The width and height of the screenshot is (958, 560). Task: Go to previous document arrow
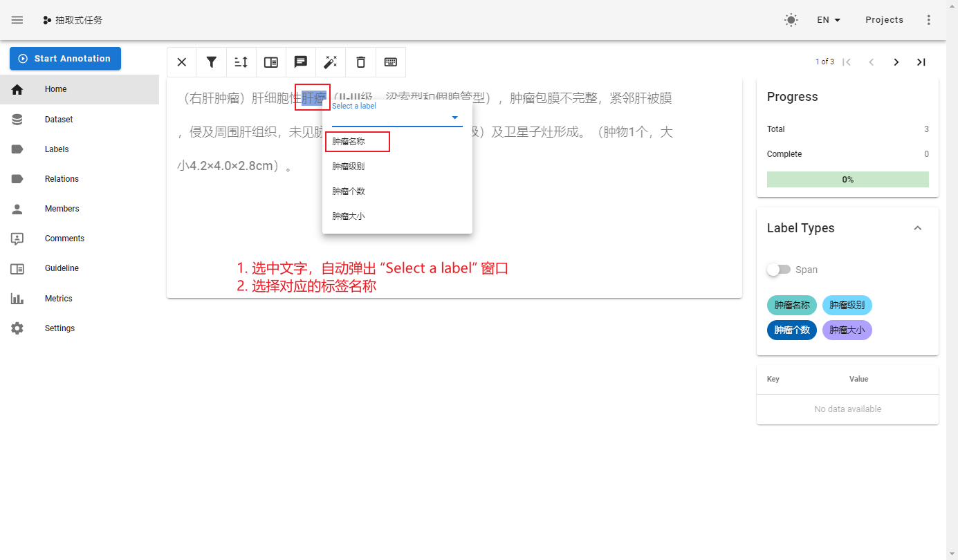(872, 62)
